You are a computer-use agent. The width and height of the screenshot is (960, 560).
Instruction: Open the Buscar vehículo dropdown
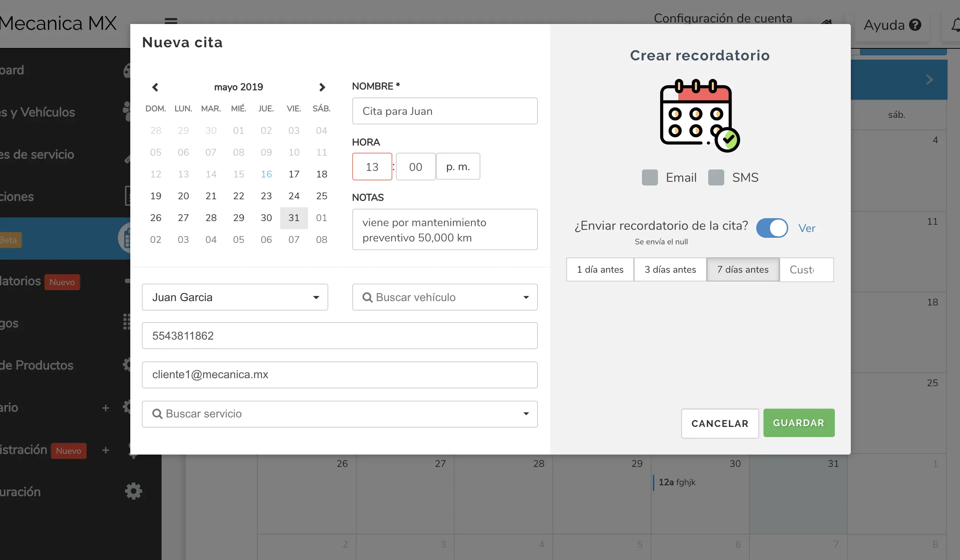pos(527,297)
